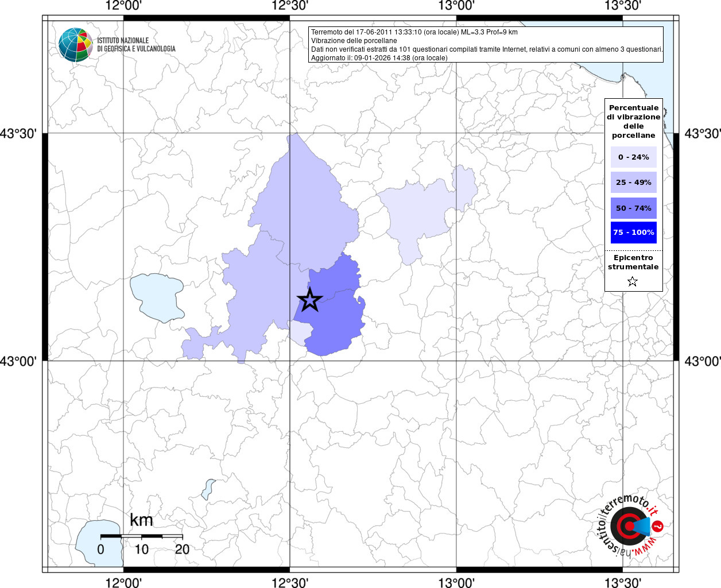Click the scale bar value 20

click(182, 549)
